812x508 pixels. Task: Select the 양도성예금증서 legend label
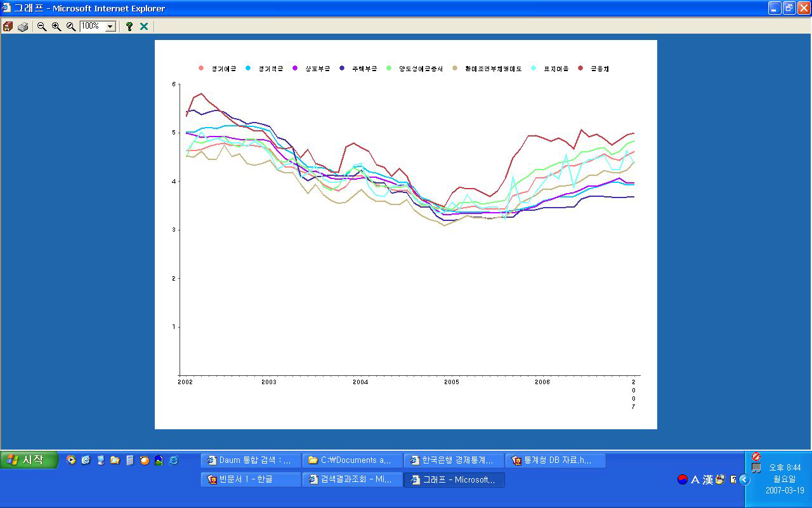pyautogui.click(x=421, y=69)
